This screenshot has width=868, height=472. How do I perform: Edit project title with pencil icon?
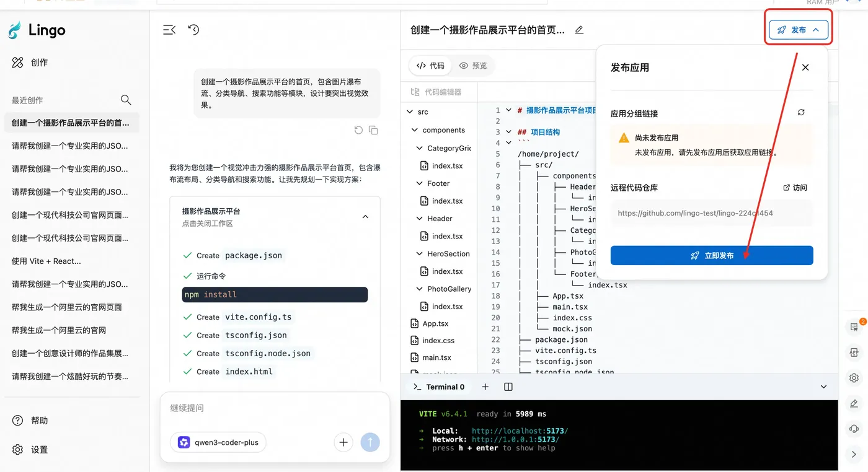coord(579,30)
